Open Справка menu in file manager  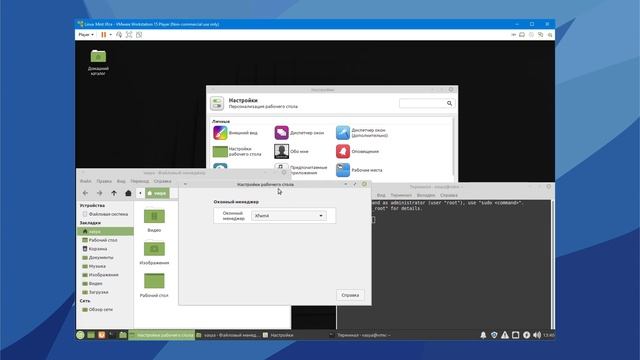pyautogui.click(x=162, y=181)
